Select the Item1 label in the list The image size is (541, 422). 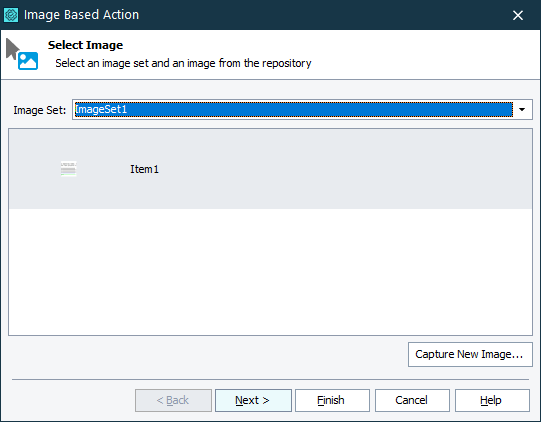pos(144,169)
